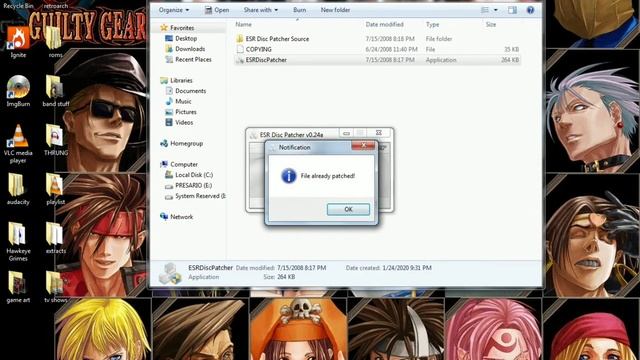Viewport: 640px width, 360px height.
Task: Select ESRDiscPatcher application file row
Action: (378, 60)
